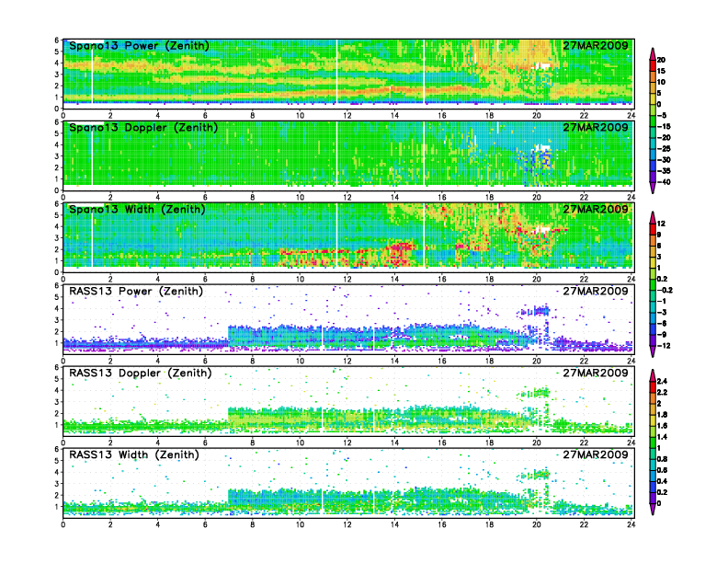Click the 27MAR2009 date in RASS13 Power panel

click(596, 291)
